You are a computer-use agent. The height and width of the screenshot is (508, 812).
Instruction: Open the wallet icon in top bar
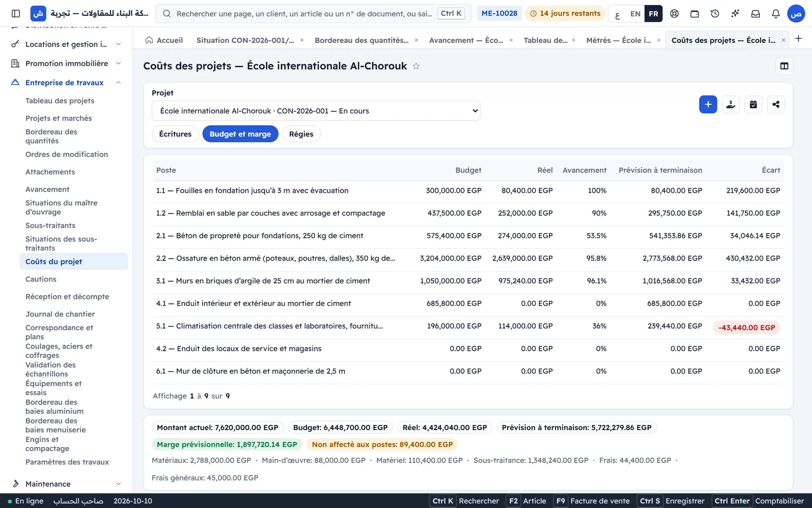pyautogui.click(x=695, y=14)
